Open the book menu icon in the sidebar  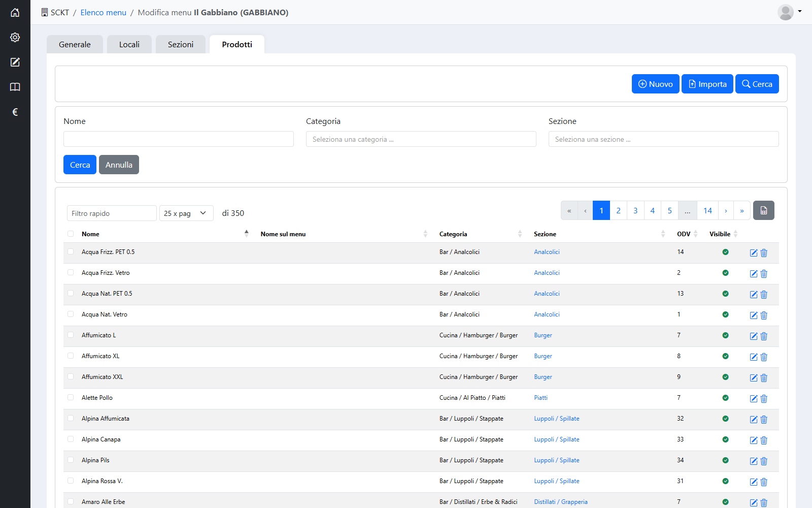coord(15,87)
